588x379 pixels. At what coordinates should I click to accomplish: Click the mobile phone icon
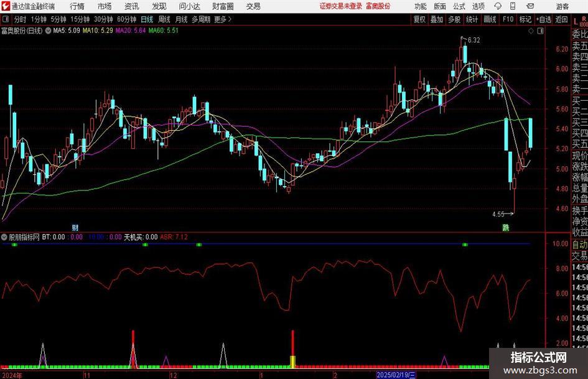pyautogui.click(x=513, y=6)
